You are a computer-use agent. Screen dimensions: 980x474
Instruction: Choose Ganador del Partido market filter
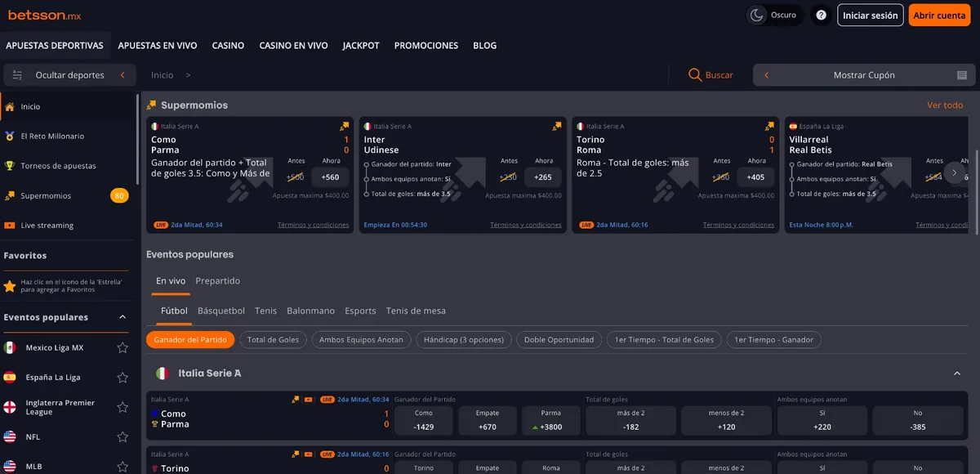[190, 340]
